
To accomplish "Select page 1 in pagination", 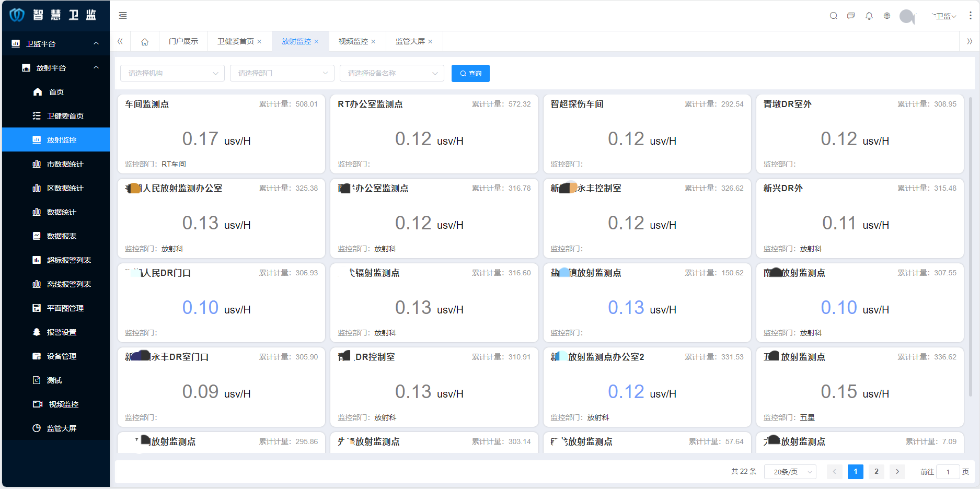I will coord(856,472).
